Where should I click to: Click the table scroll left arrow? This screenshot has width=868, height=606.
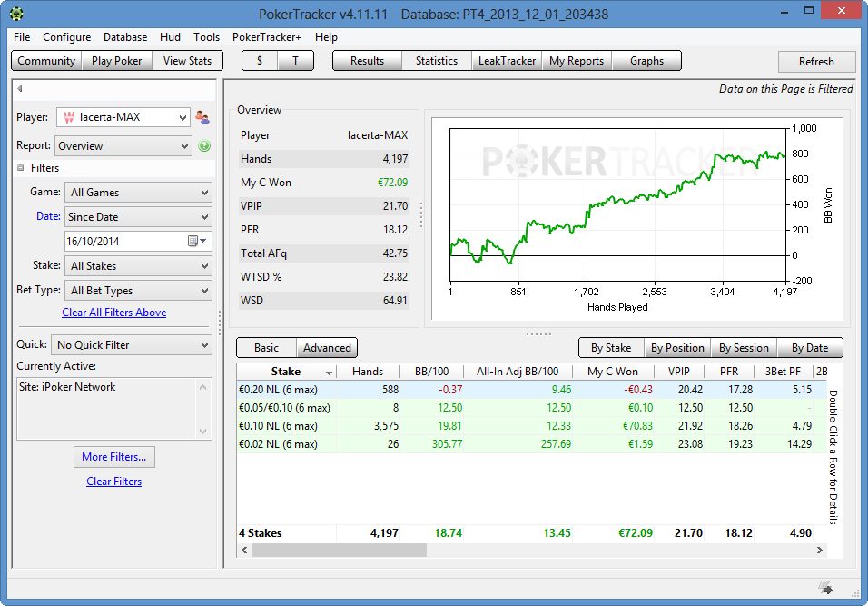click(x=244, y=550)
